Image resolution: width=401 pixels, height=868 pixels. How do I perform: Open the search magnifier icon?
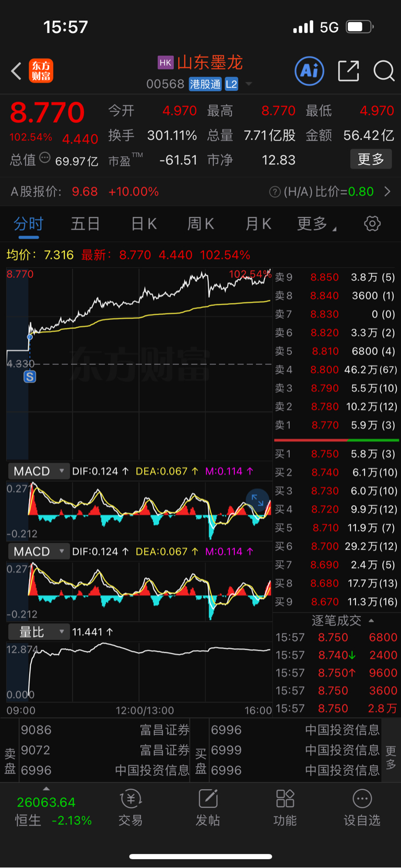coord(384,71)
